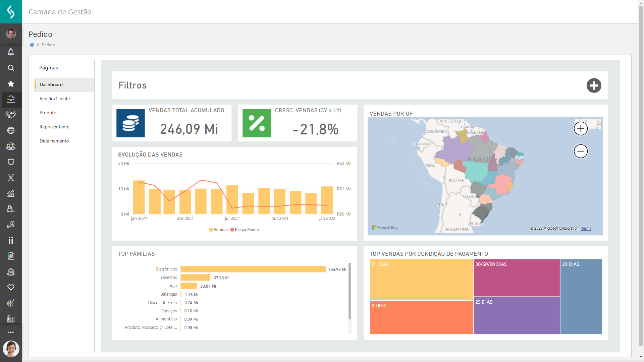Toggle Preço Médio series in legend
The width and height of the screenshot is (644, 362).
[245, 230]
